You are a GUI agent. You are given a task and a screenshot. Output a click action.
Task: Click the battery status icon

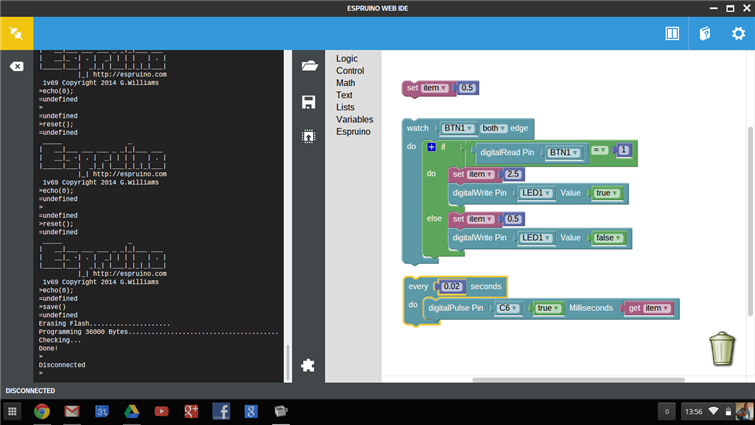point(728,412)
